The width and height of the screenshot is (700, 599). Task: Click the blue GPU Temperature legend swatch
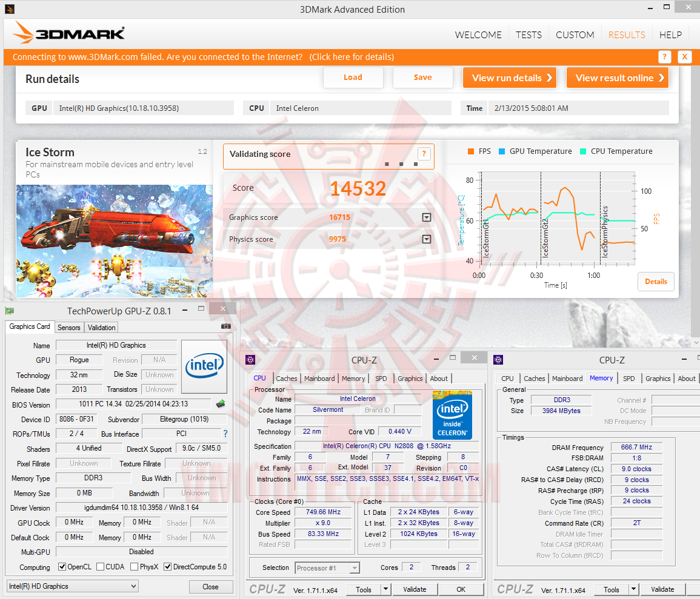pyautogui.click(x=501, y=151)
